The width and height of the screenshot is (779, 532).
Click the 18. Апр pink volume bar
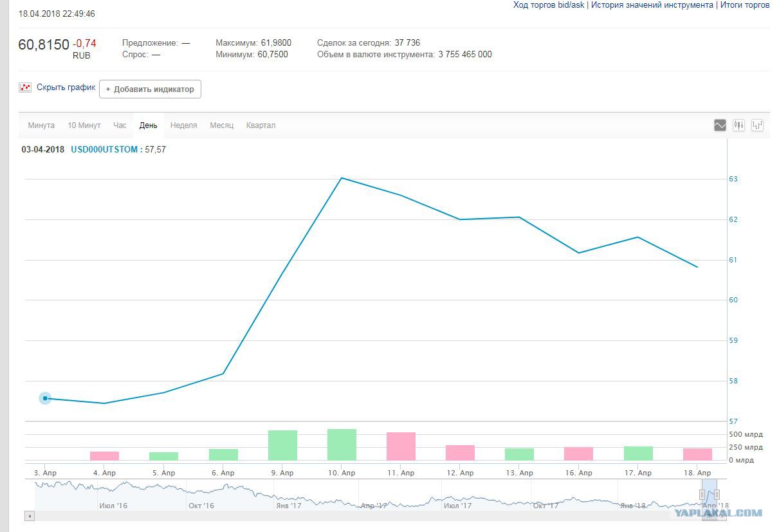(697, 454)
